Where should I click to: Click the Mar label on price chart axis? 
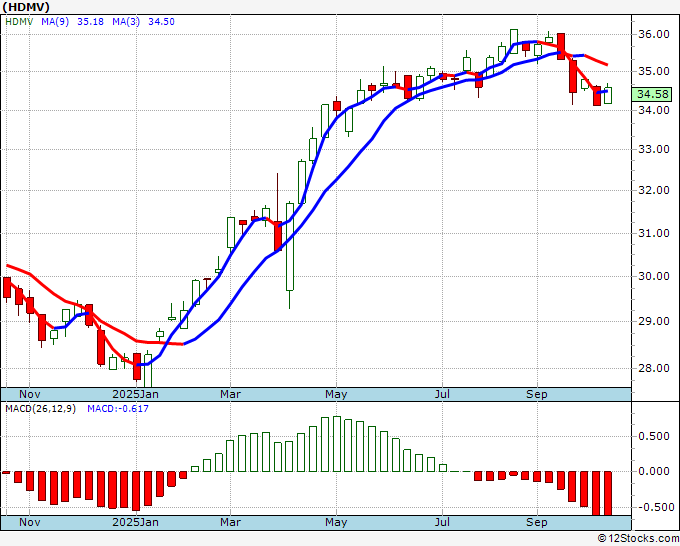coord(230,394)
